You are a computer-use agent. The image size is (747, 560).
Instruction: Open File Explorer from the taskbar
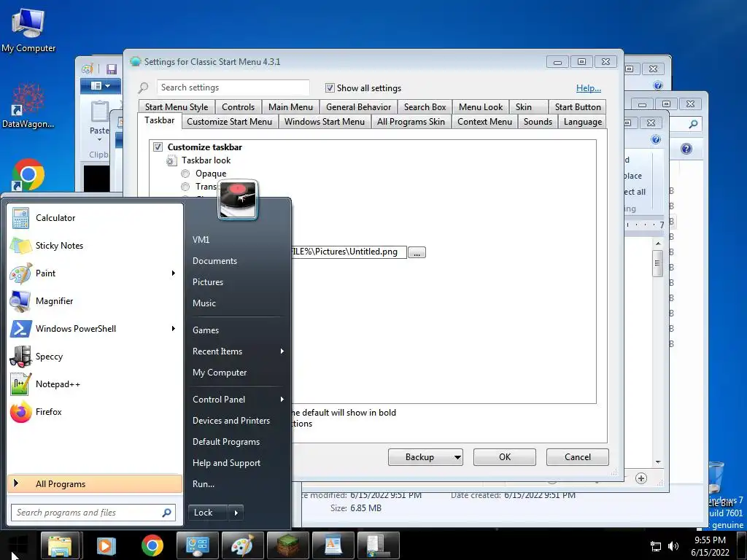pyautogui.click(x=60, y=545)
